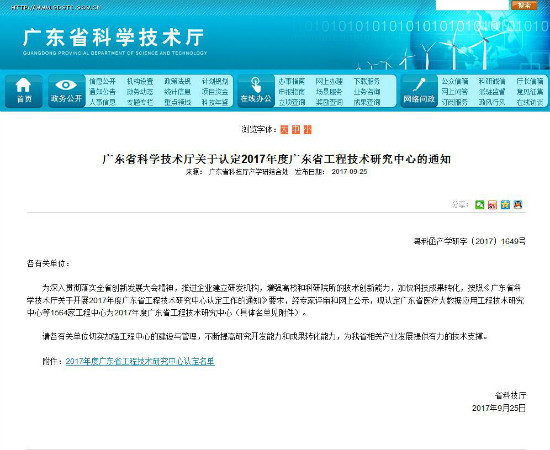Open 厅长信箱 menu link
The image size is (550, 450).
pyautogui.click(x=530, y=81)
